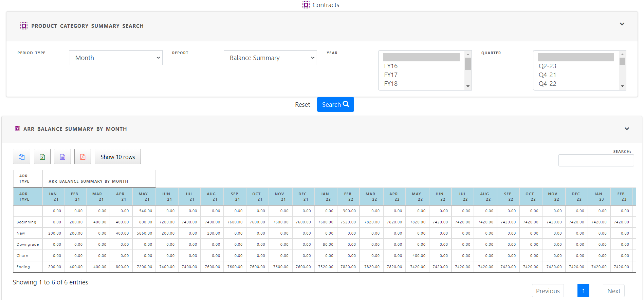
Task: Select Q2-23 in Quarter list
Action: point(576,66)
